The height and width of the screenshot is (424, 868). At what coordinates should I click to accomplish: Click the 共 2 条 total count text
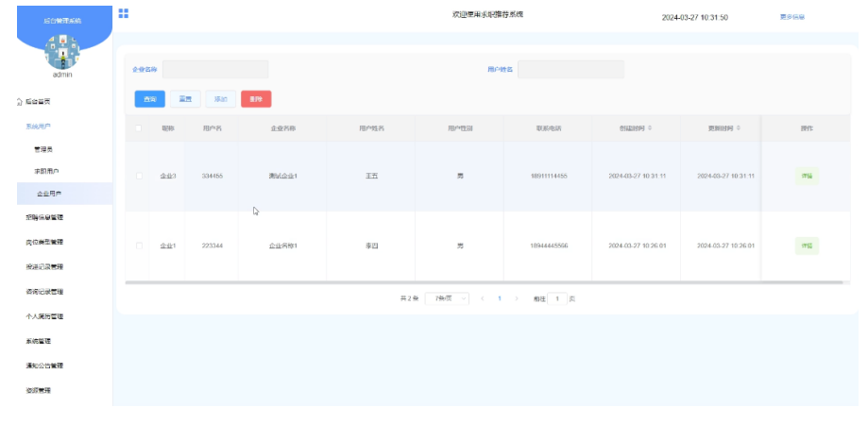[x=409, y=298]
